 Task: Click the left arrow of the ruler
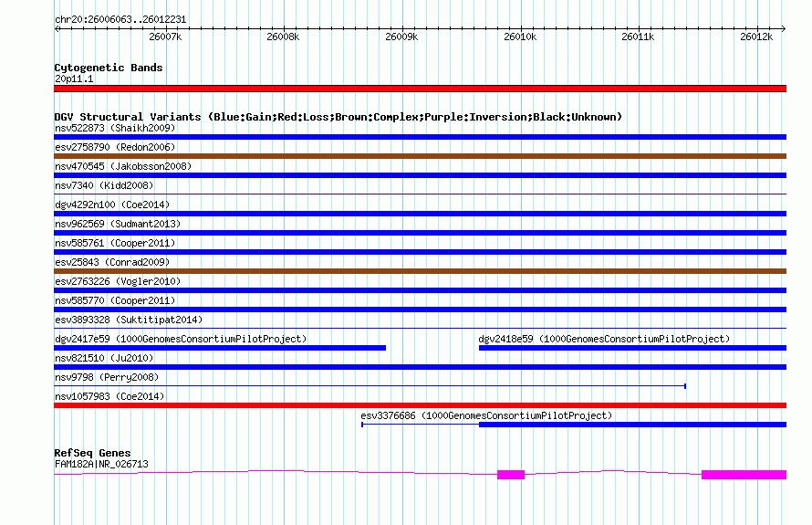(57, 29)
